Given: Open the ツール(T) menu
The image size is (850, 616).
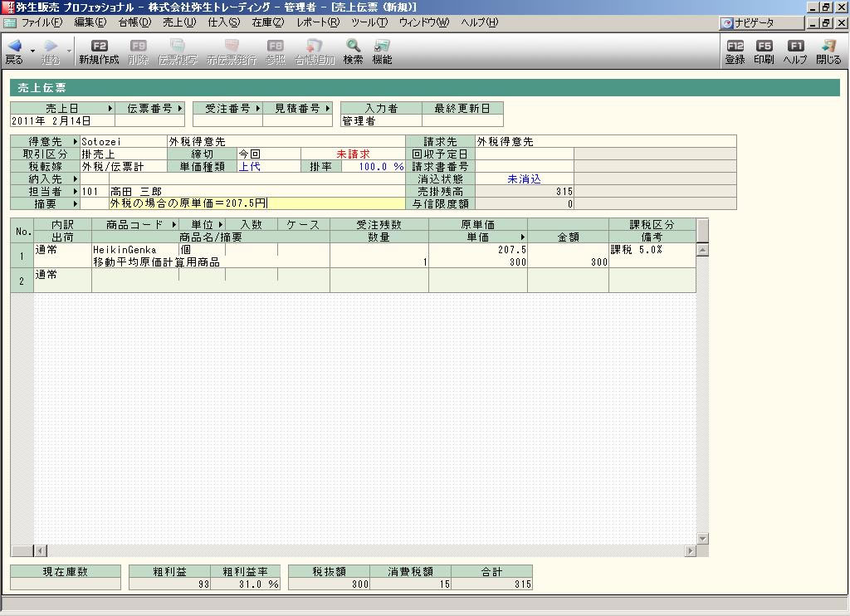Looking at the screenshot, I should pos(369,22).
